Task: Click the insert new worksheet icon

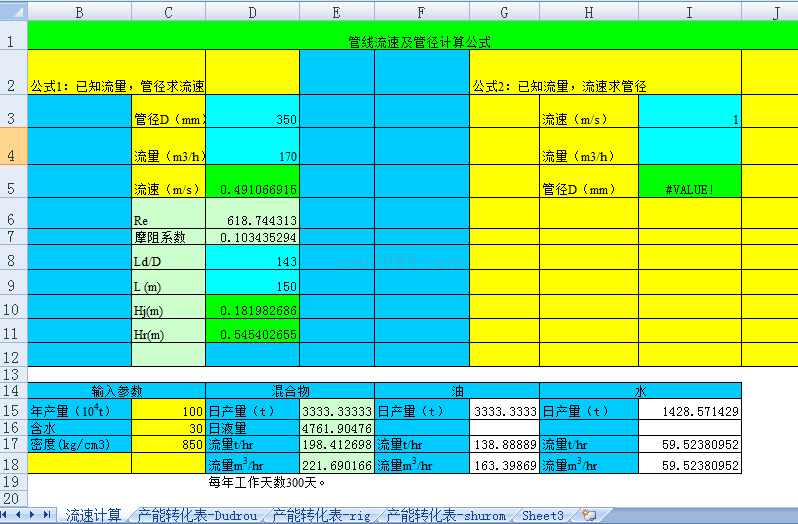Action: [x=589, y=515]
